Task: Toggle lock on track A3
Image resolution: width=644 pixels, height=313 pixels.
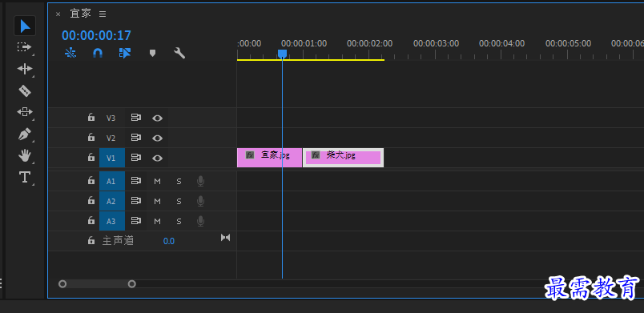Action: pyautogui.click(x=91, y=221)
